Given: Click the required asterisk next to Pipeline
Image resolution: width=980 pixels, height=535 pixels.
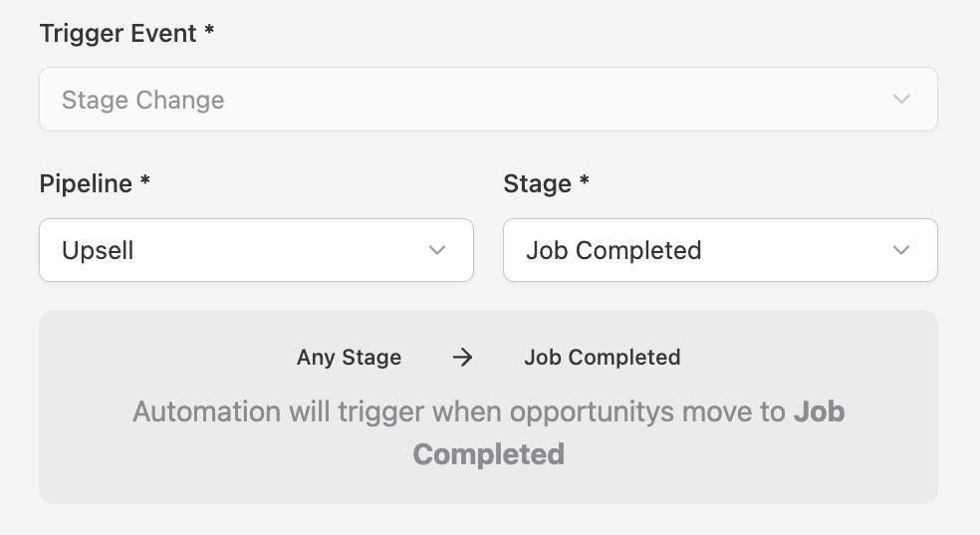Looking at the screenshot, I should coord(145,182).
